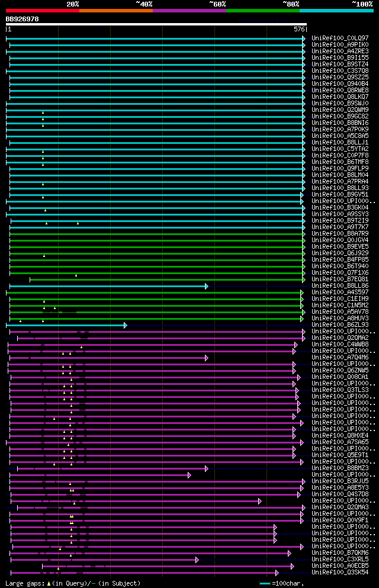379x588 pixels.
Task: Select the query title BB926978
Action: [x=22, y=19]
